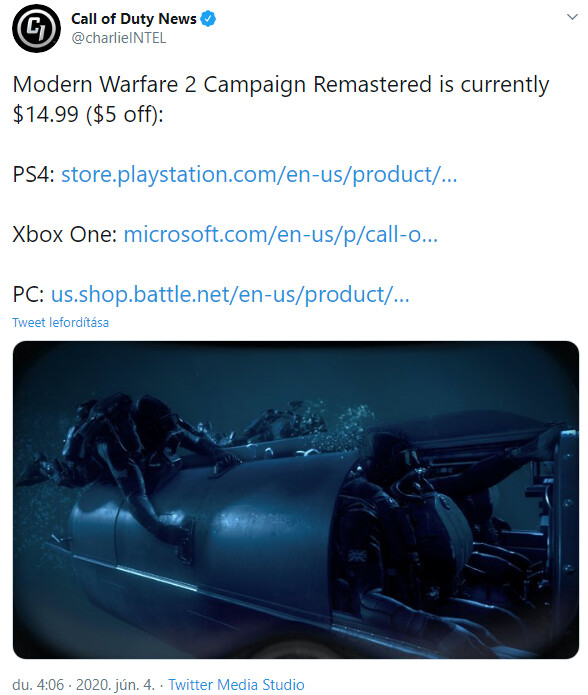Viewport: 588px width, 695px height.
Task: Click the Modern Warfare 2 Campaign Remastered text
Action: [222, 84]
